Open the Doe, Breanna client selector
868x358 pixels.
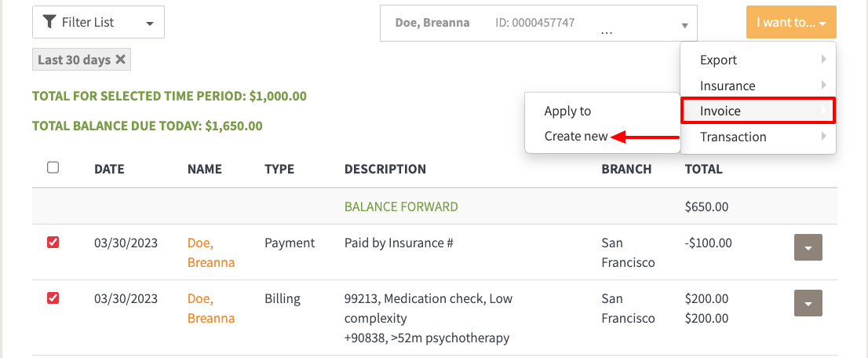538,24
